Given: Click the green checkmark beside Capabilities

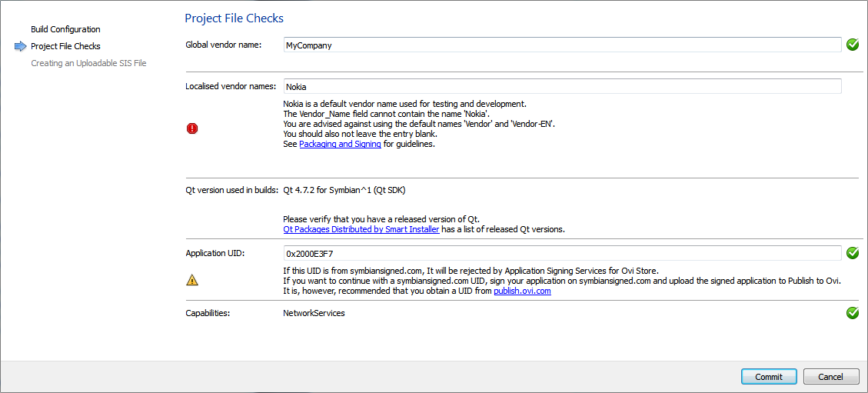Looking at the screenshot, I should (853, 313).
